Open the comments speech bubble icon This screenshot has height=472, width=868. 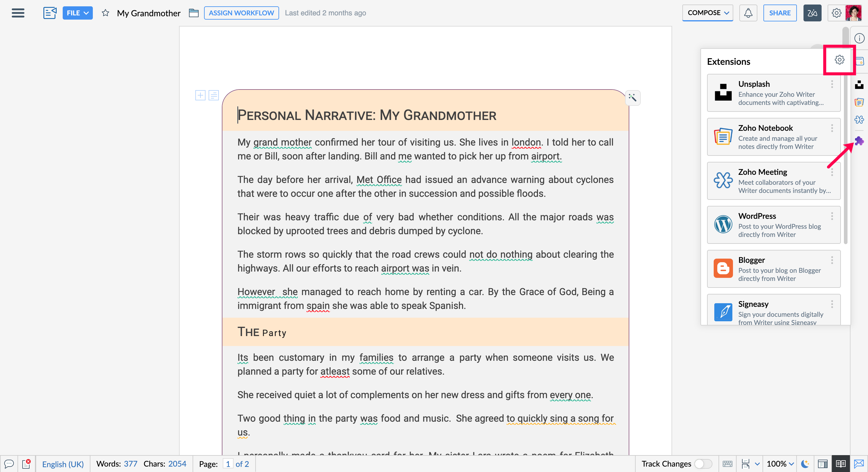coord(9,464)
